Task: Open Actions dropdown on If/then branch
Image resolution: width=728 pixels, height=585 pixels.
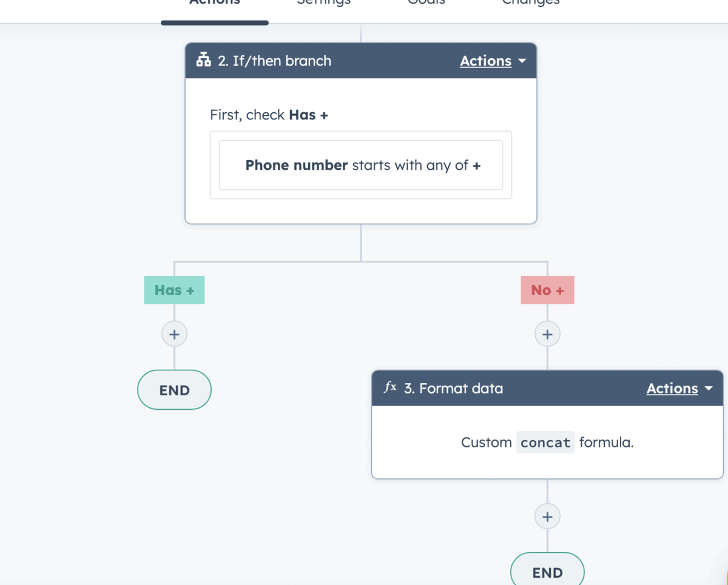Action: point(493,61)
